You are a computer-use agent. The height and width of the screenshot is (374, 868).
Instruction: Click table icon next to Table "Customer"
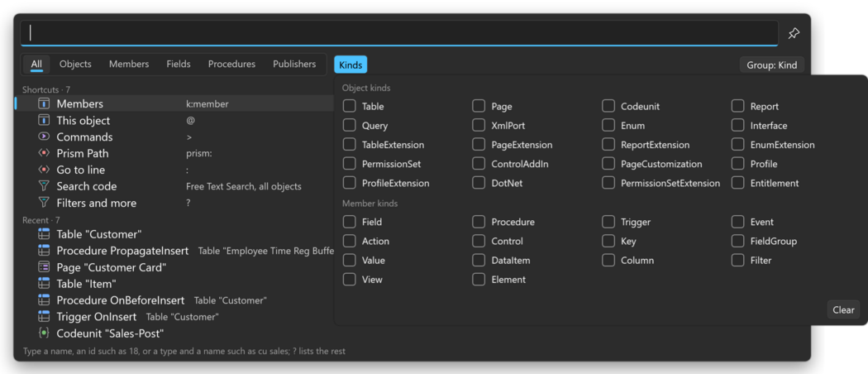tap(44, 234)
